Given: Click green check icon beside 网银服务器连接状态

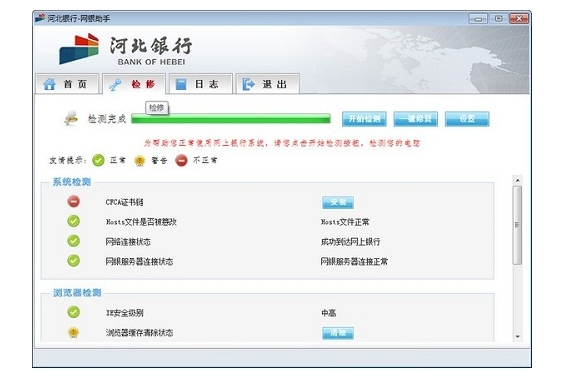Looking at the screenshot, I should click(74, 261).
